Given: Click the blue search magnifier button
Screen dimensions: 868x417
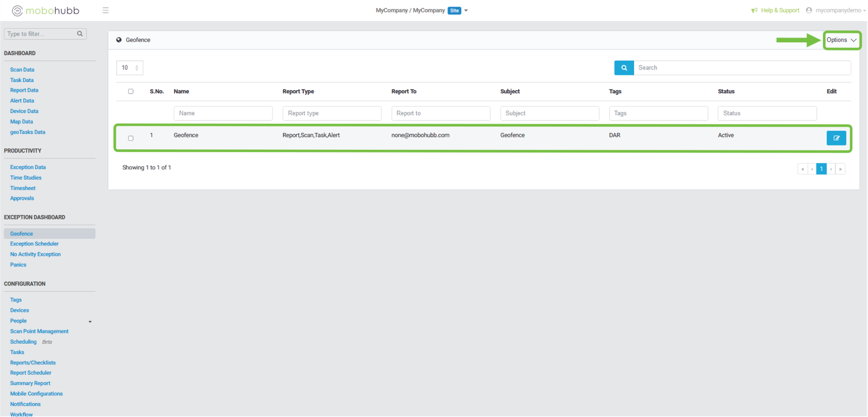Looking at the screenshot, I should [x=624, y=68].
